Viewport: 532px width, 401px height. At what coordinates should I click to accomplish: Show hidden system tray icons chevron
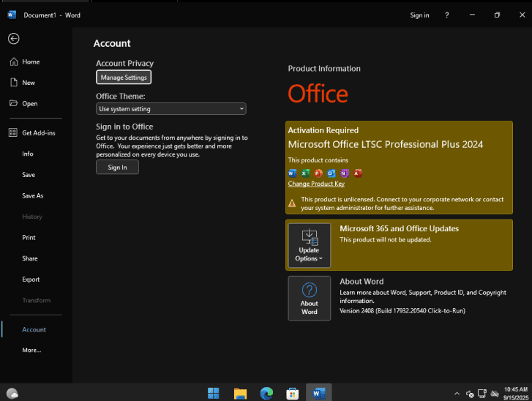(x=457, y=394)
